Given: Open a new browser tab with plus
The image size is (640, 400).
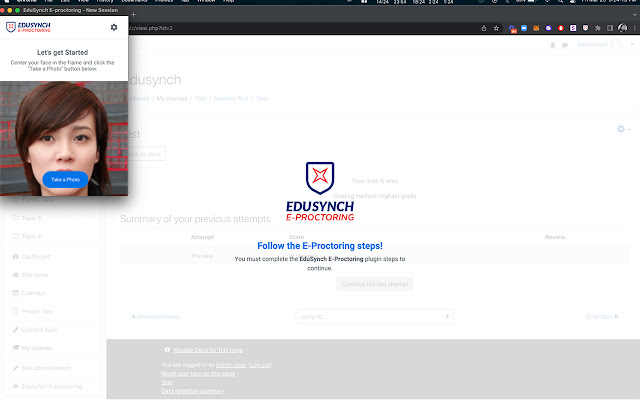Looking at the screenshot, I should click(133, 15).
